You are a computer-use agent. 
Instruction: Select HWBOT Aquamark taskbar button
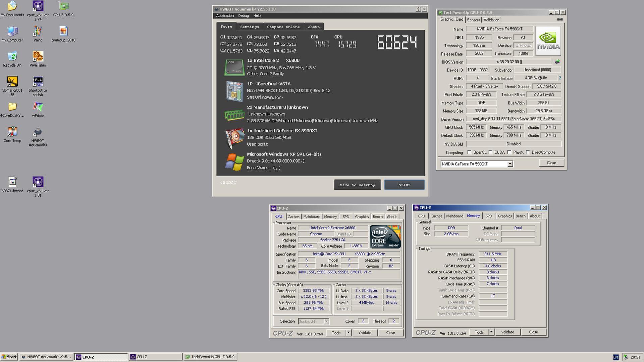(46, 357)
